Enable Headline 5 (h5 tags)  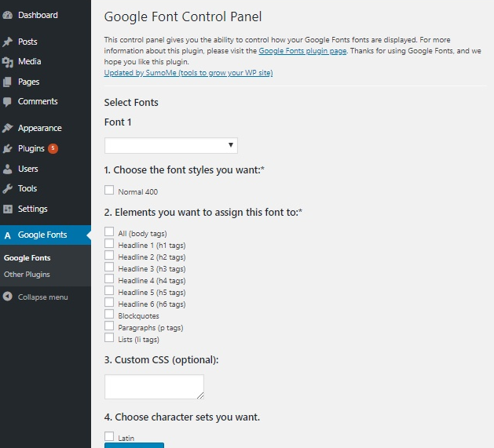109,290
